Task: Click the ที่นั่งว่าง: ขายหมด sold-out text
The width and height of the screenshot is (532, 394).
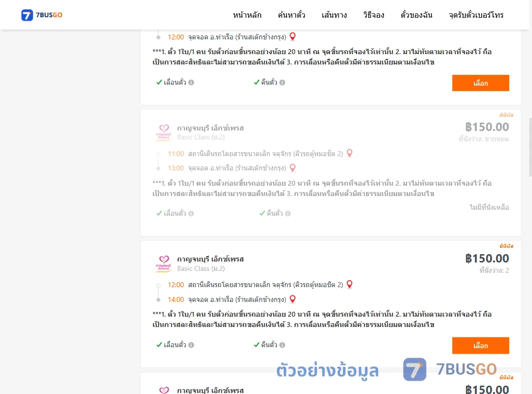Action: coord(484,139)
